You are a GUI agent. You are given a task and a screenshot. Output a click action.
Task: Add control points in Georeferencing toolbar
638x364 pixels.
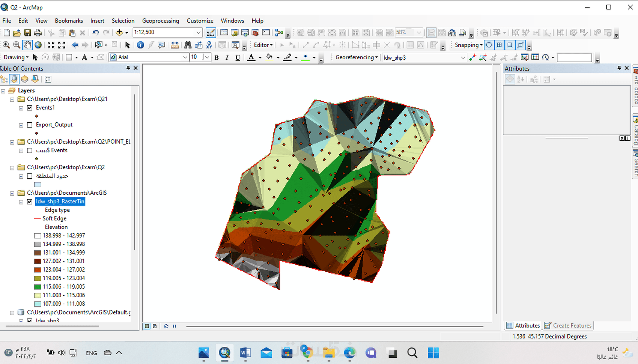click(x=472, y=57)
